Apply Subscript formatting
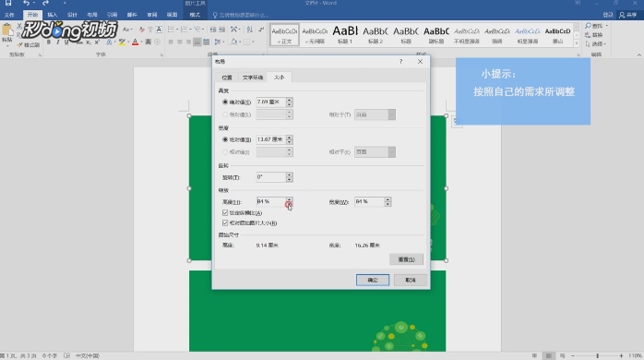 pyautogui.click(x=89, y=42)
